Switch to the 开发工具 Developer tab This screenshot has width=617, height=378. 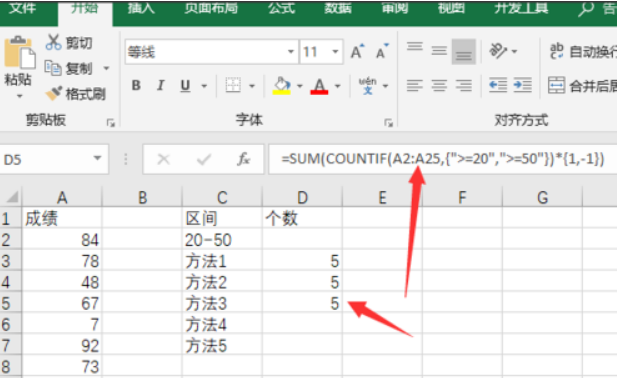coord(521,8)
